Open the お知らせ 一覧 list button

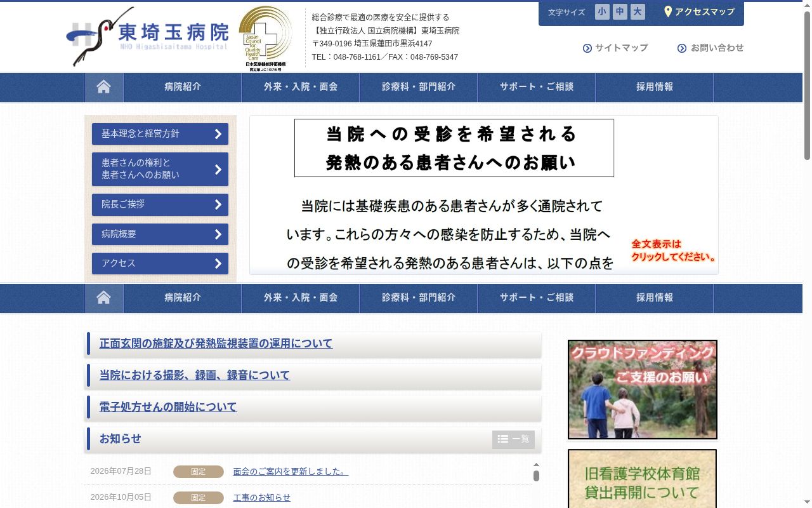pyautogui.click(x=513, y=439)
